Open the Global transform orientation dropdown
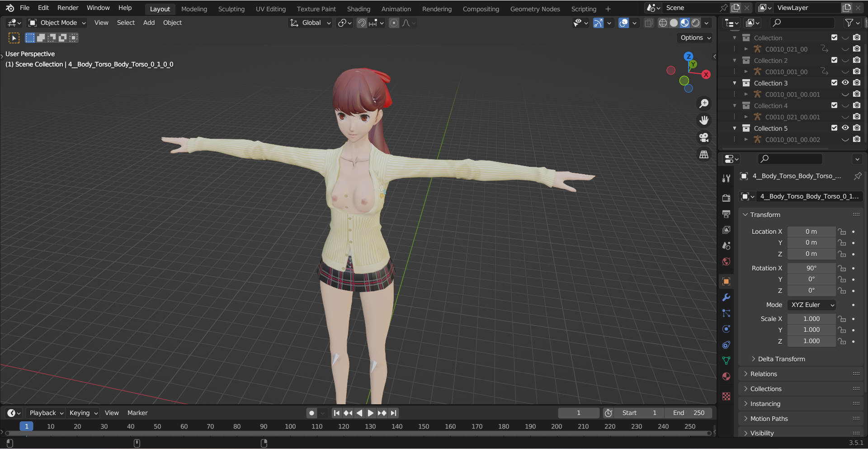Viewport: 868px width, 449px height. (x=310, y=23)
